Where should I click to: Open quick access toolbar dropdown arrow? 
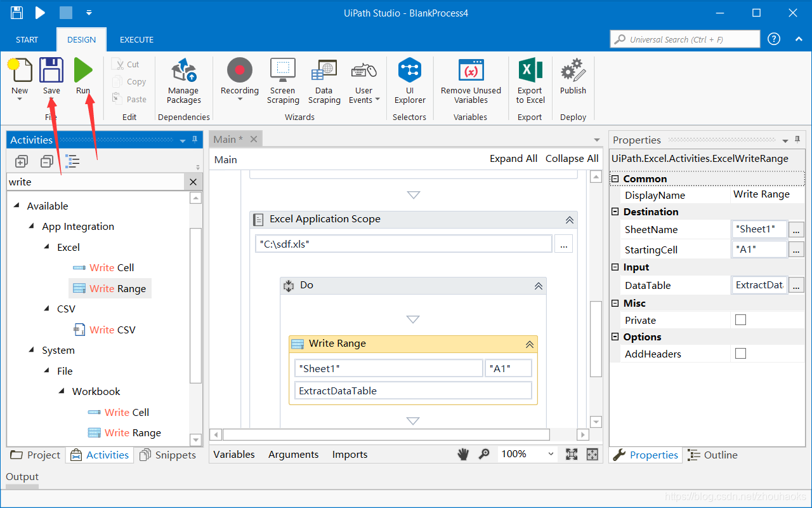[89, 13]
